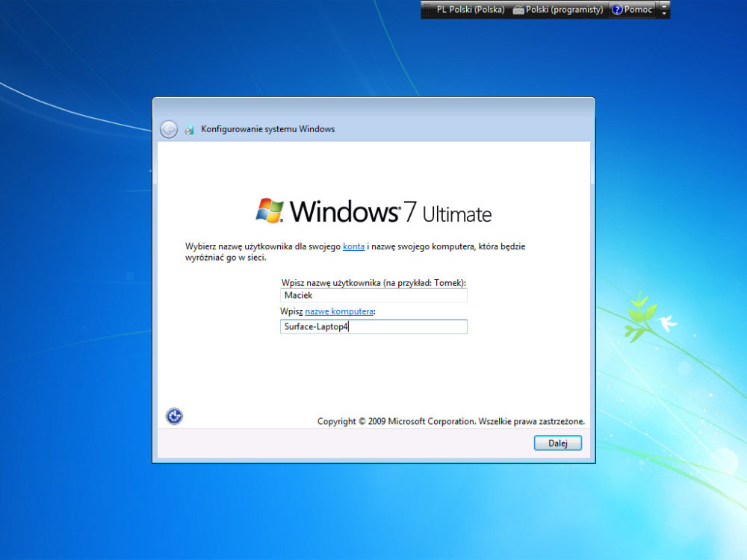Focus the computer name field Surface-Laptop4
This screenshot has width=747, height=560.
coord(373,327)
